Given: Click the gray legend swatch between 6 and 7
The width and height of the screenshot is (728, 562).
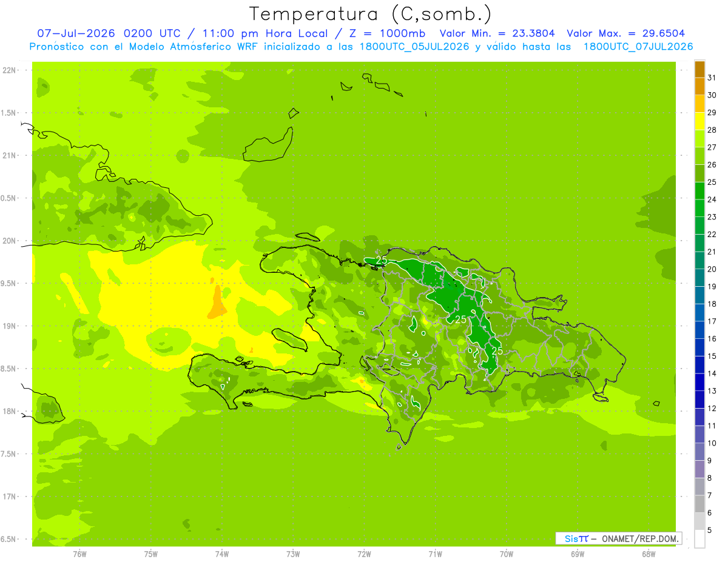Looking at the screenshot, I should click(x=699, y=504).
